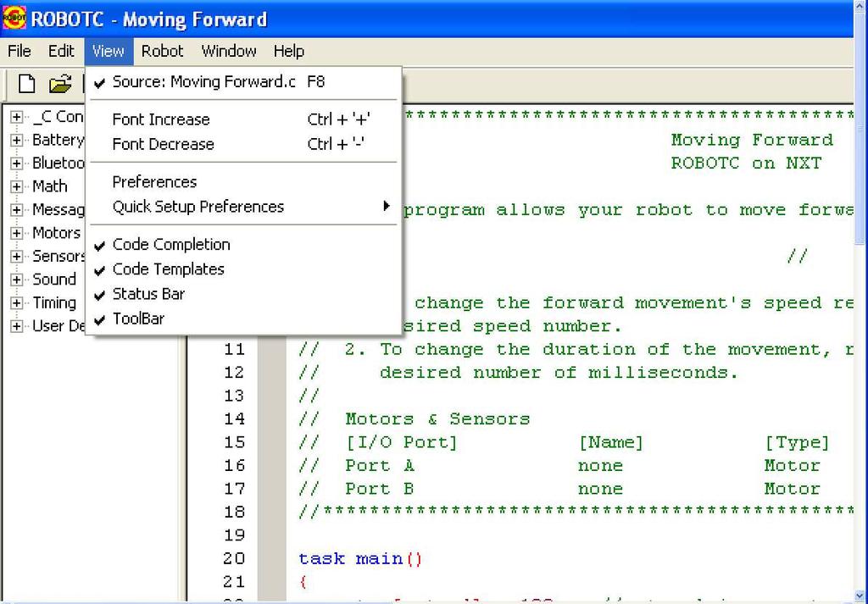
Task: Toggle Source: Moving Forward.c view
Action: [243, 82]
